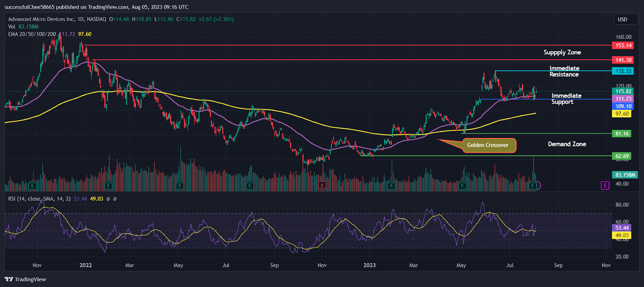Screen dimensions: 644x287
Task: Select the 81.16 green price label
Action: 622,134
